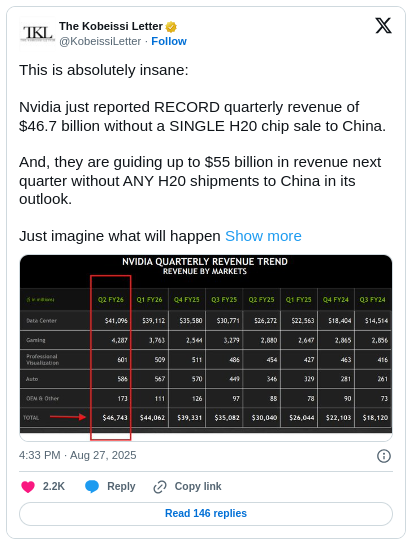Click the highlighted Q2 FY26 column header
Viewport: 413px width, 546px height.
pos(111,299)
